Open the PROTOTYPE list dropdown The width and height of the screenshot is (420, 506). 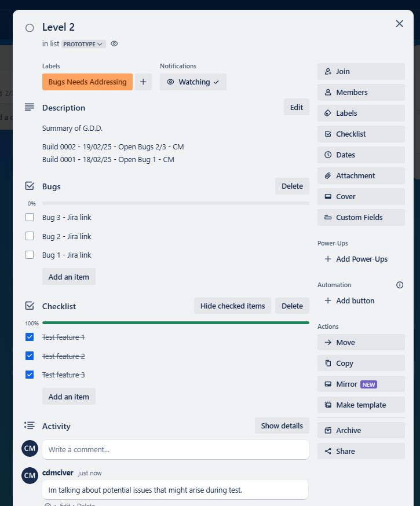point(83,44)
